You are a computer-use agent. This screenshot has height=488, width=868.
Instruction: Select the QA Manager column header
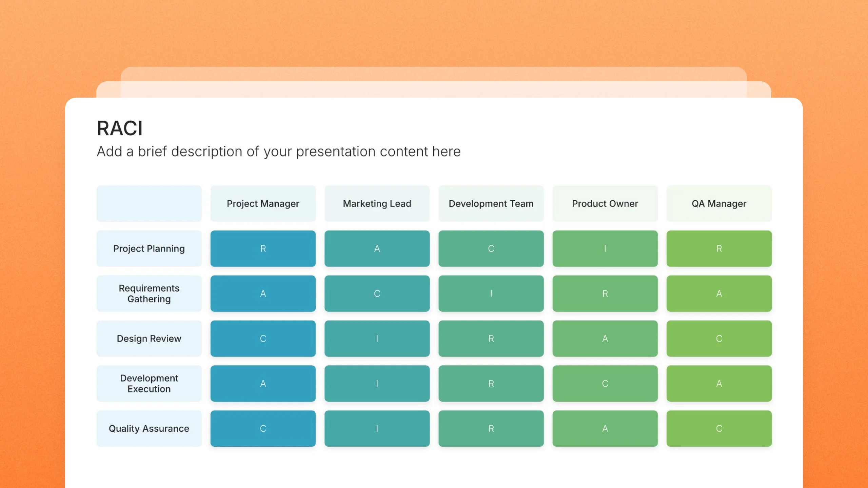(719, 203)
